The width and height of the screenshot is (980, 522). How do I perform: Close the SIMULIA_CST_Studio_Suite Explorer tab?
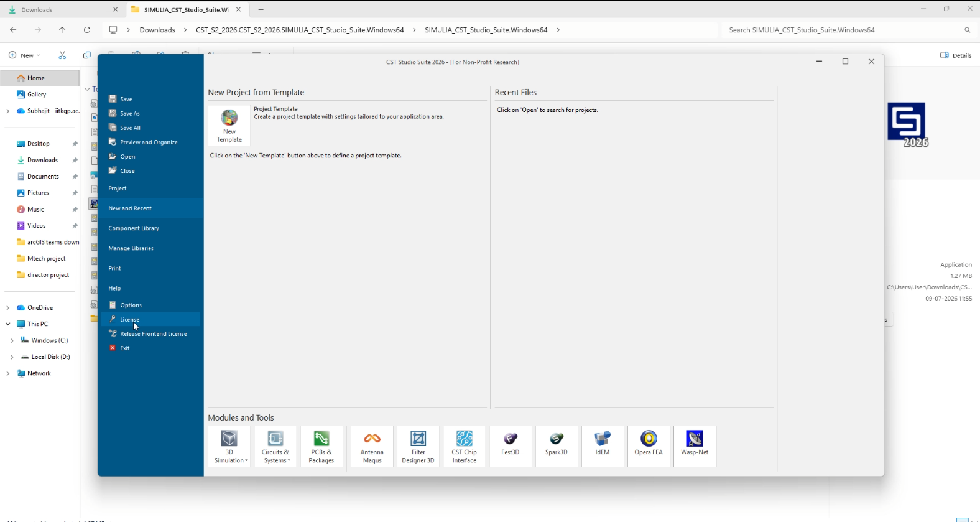click(238, 9)
